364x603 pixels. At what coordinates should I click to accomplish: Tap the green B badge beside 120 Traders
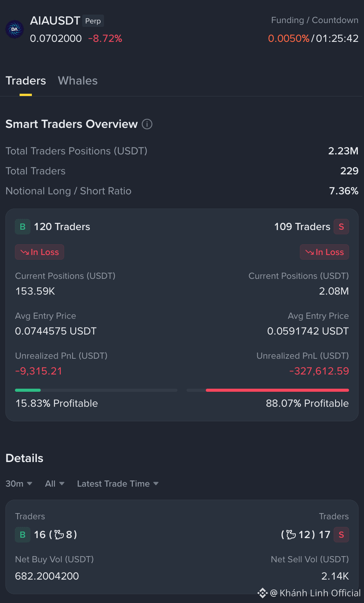(23, 227)
